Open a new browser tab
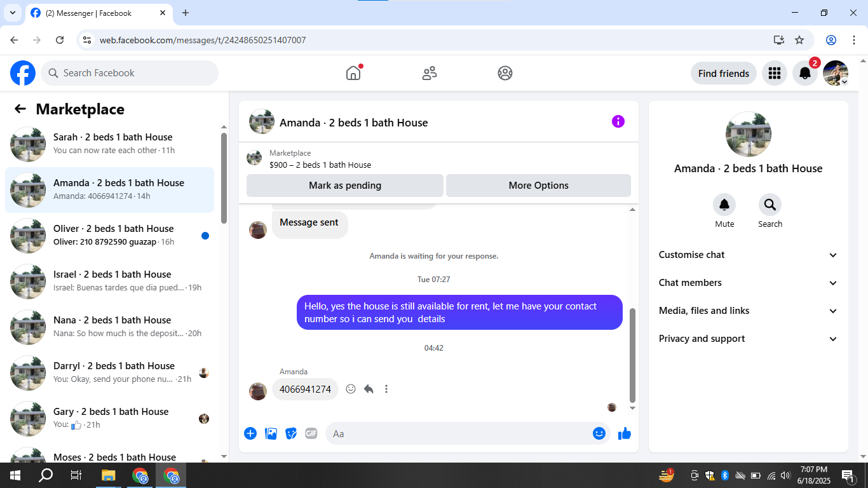The width and height of the screenshot is (868, 488). [186, 13]
